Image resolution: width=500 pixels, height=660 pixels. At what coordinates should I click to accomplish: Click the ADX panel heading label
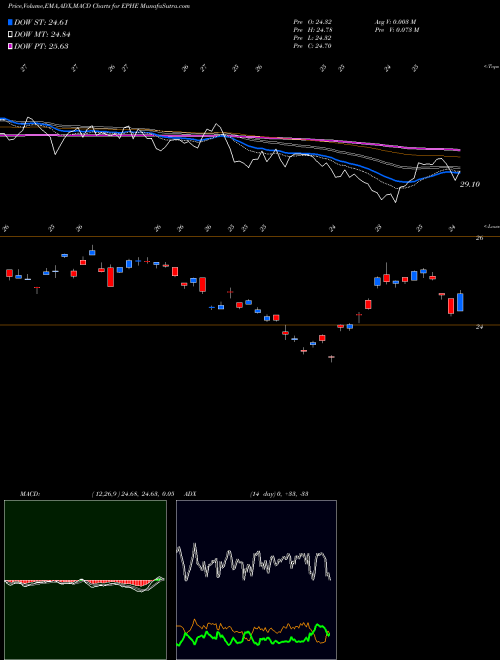coord(190,494)
